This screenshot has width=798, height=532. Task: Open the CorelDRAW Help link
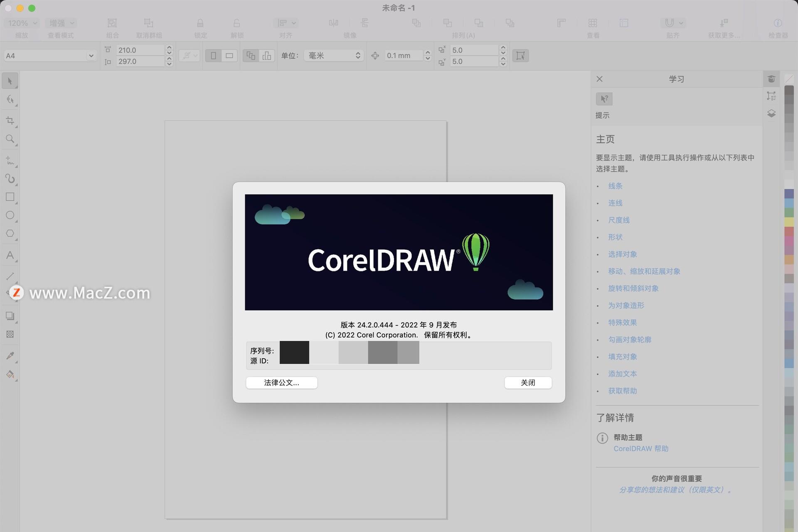pos(641,449)
